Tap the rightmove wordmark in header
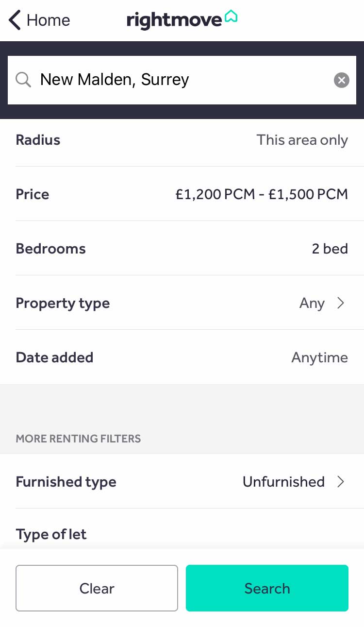 pyautogui.click(x=174, y=21)
